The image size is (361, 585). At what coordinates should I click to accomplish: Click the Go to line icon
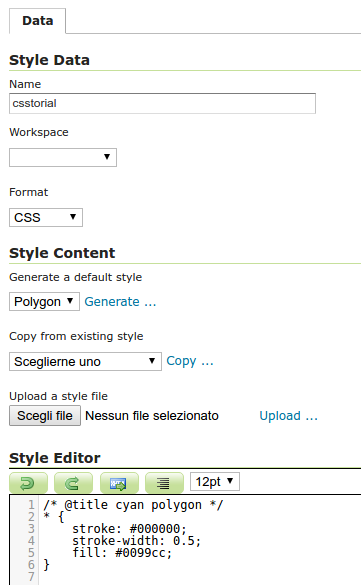coord(119,483)
